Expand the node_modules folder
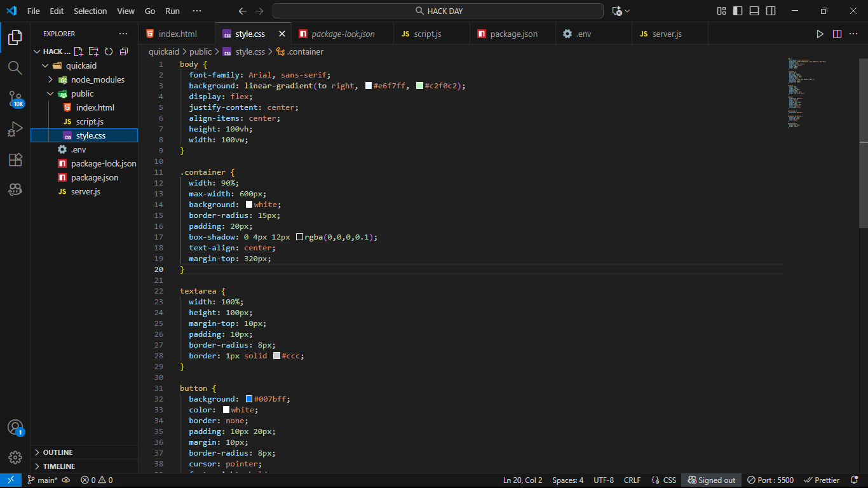 [51, 79]
